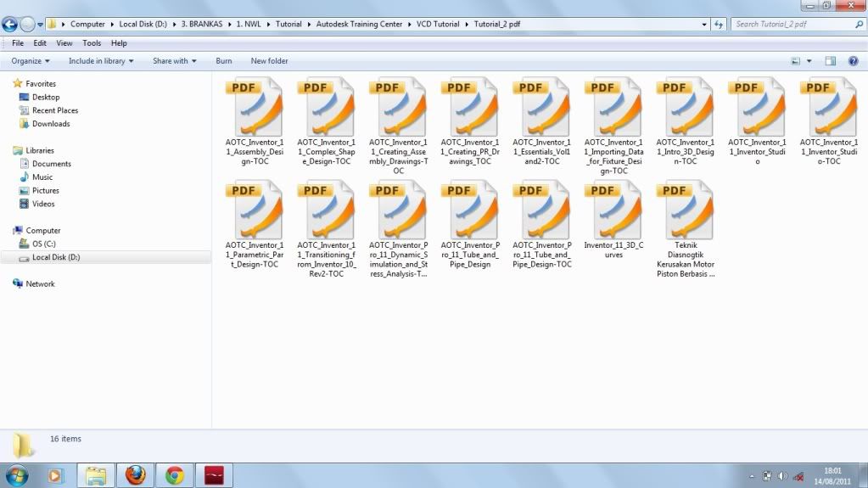Open the Help question mark icon

pyautogui.click(x=853, y=61)
